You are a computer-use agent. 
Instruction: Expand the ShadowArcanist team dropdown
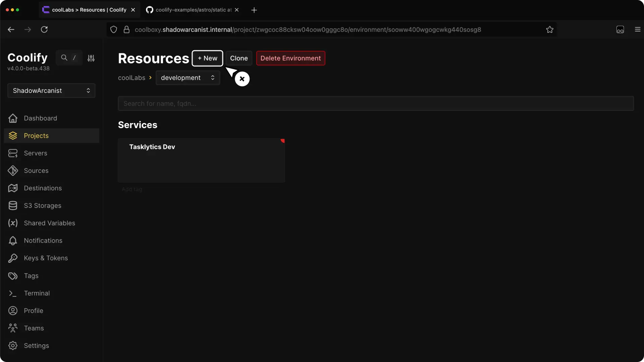coord(51,90)
